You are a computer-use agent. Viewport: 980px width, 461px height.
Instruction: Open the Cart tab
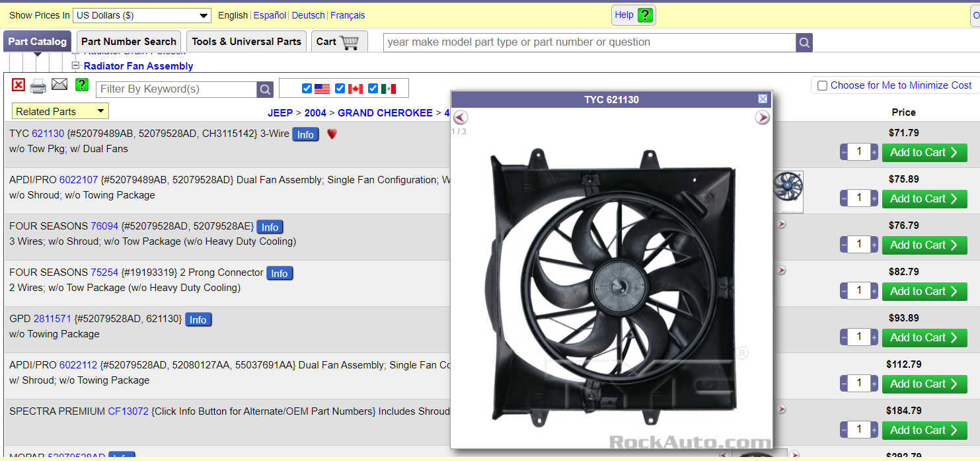(x=340, y=42)
